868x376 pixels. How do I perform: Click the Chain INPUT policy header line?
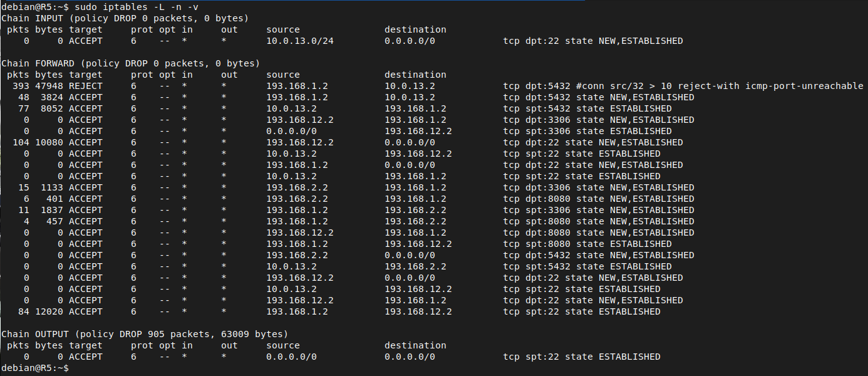click(x=125, y=18)
